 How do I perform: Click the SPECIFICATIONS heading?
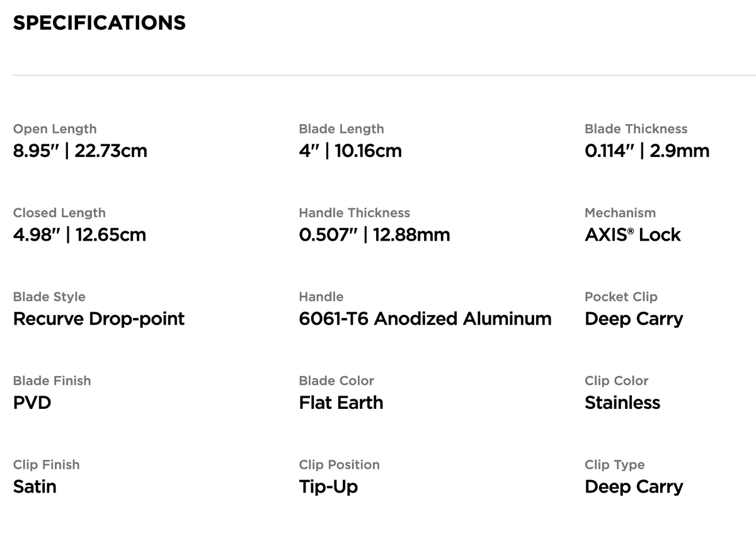100,23
